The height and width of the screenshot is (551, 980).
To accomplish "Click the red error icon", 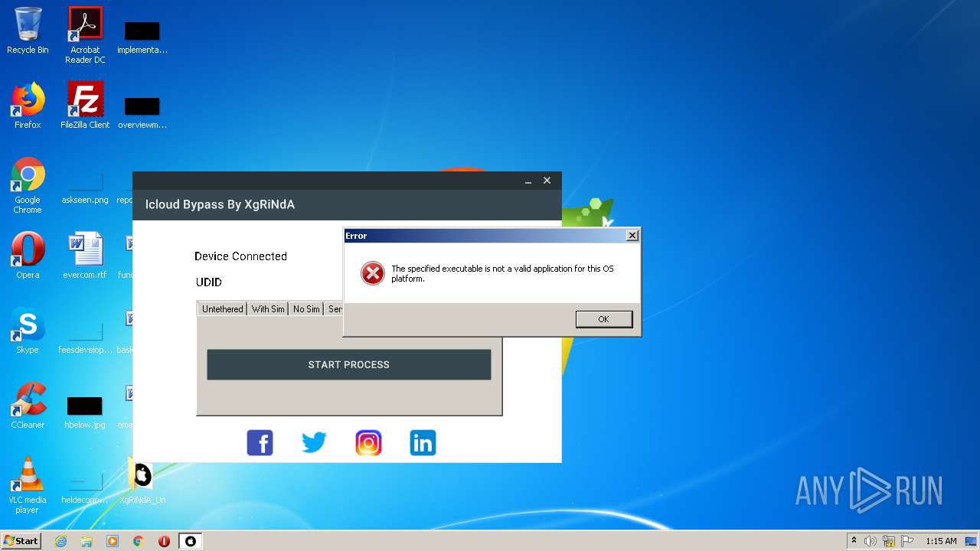I will pyautogui.click(x=373, y=273).
